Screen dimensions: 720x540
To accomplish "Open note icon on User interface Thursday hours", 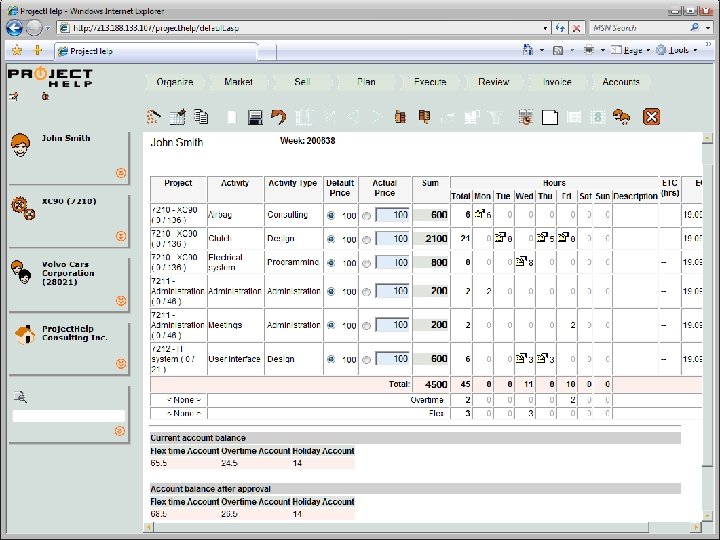I will 542,358.
